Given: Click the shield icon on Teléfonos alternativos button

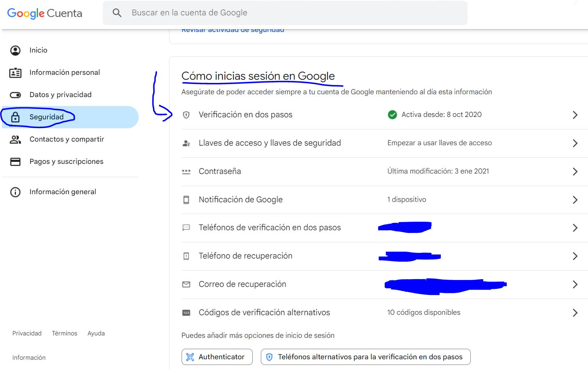Looking at the screenshot, I should point(269,357).
